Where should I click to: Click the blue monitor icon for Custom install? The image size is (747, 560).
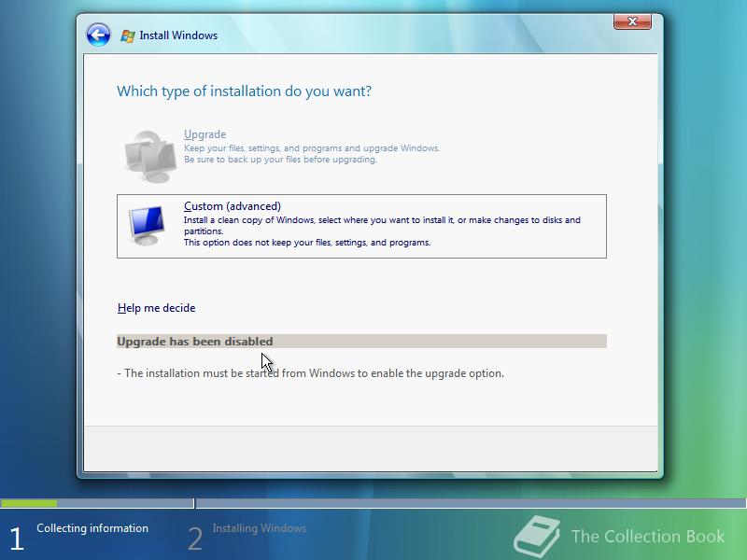(x=147, y=226)
